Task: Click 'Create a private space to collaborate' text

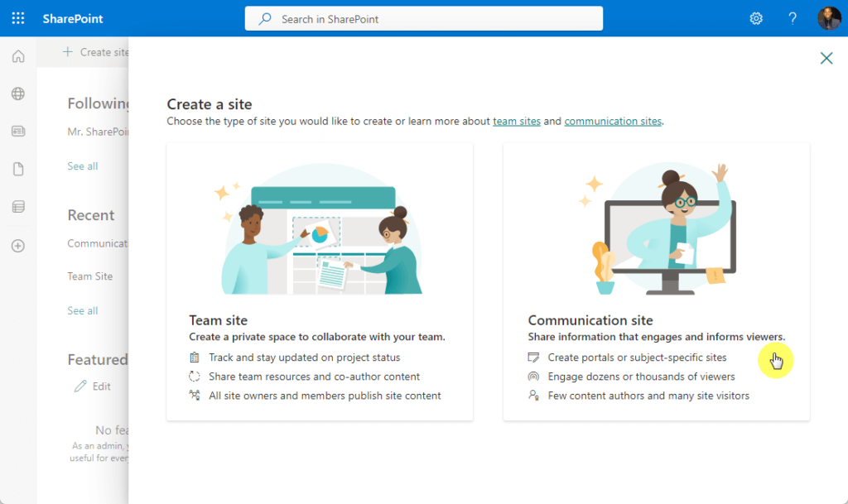Action: point(317,337)
